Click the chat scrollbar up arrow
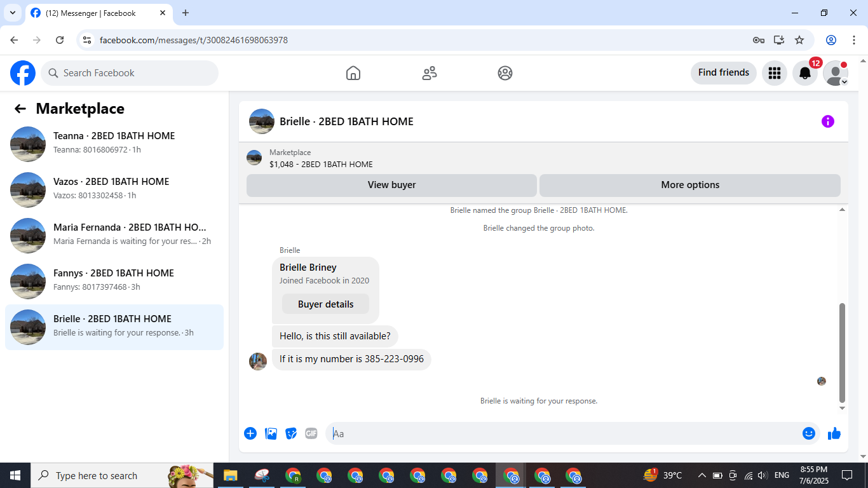868x488 pixels. 843,210
